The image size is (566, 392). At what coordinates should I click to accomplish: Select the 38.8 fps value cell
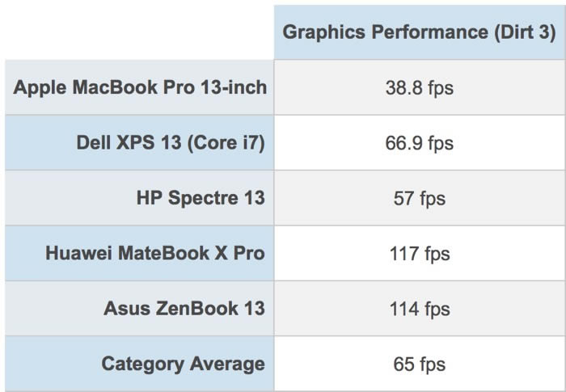point(419,87)
